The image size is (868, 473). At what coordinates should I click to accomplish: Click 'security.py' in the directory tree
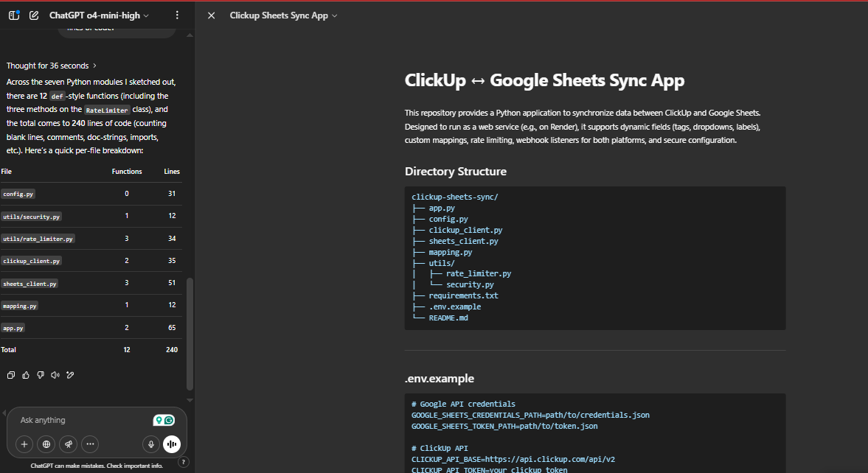point(470,284)
